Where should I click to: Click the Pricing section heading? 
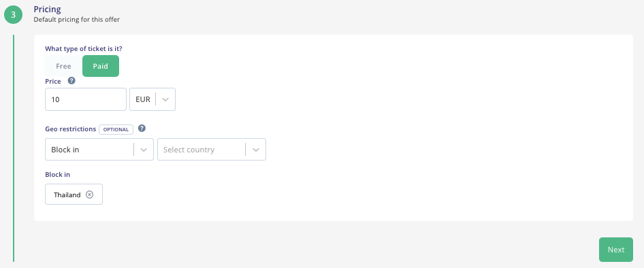pyautogui.click(x=47, y=9)
